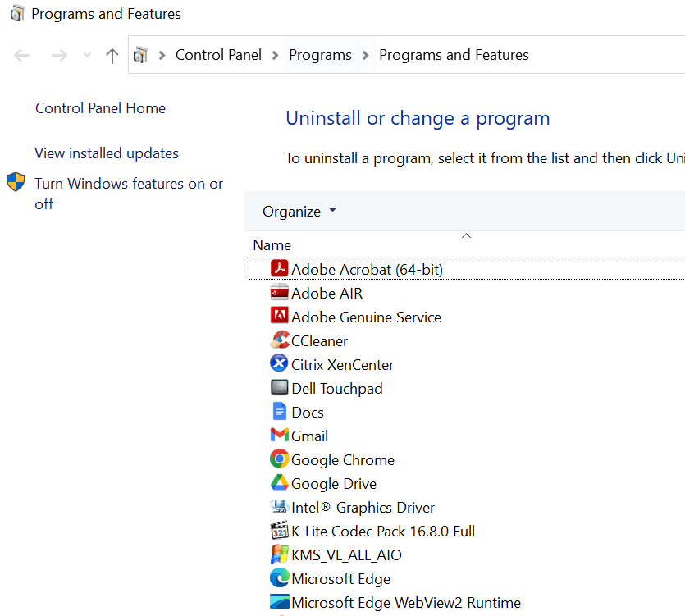Select the Gmail entry

(310, 436)
